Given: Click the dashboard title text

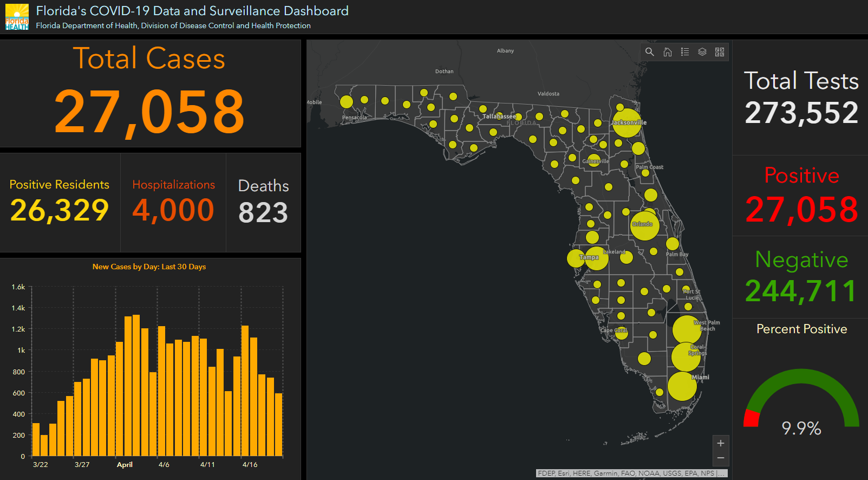Looking at the screenshot, I should coord(192,11).
